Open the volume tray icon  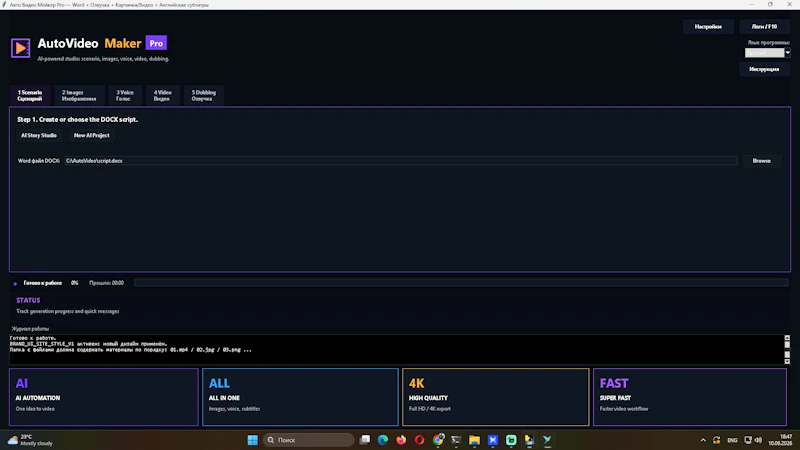coord(758,440)
